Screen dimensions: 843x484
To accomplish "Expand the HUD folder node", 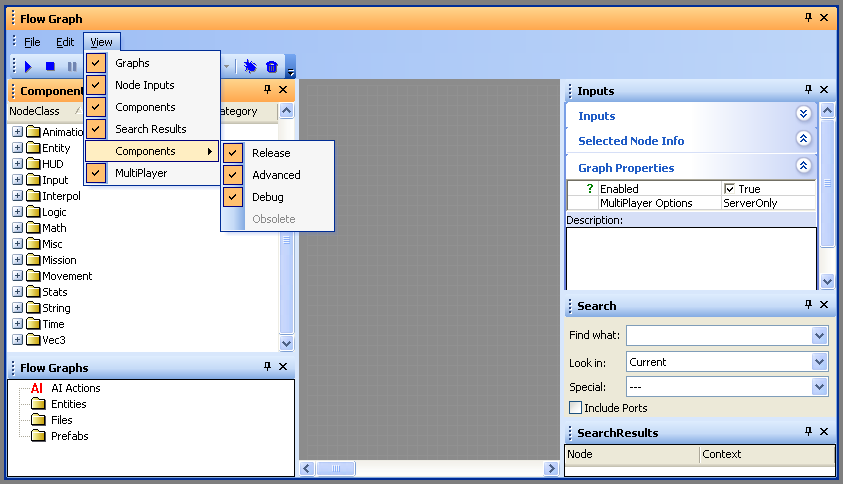I will (x=17, y=163).
